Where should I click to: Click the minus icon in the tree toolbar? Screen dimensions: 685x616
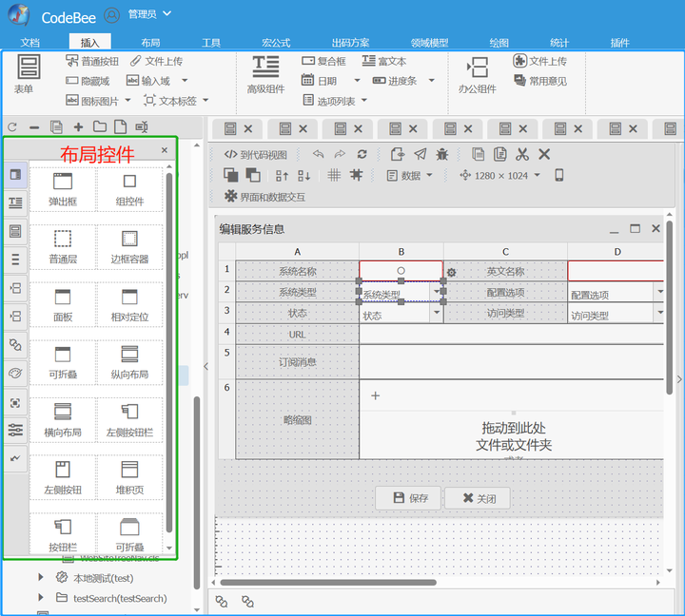click(34, 127)
